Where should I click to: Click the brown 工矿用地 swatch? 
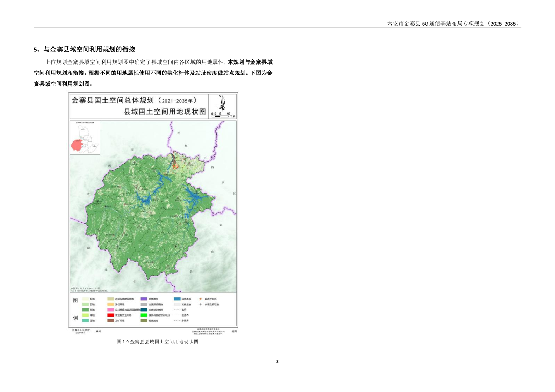tap(110, 320)
